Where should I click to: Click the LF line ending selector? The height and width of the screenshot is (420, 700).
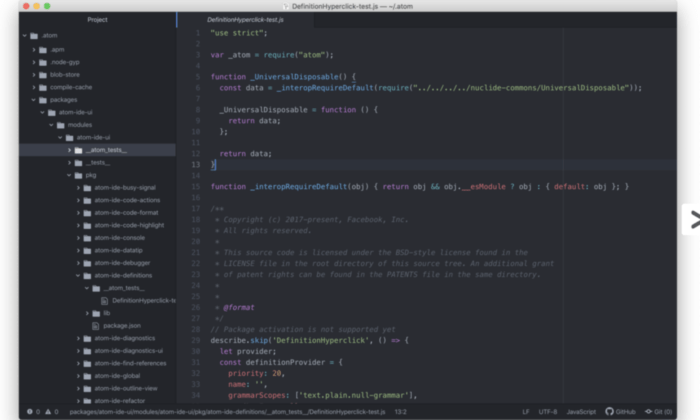coord(525,411)
